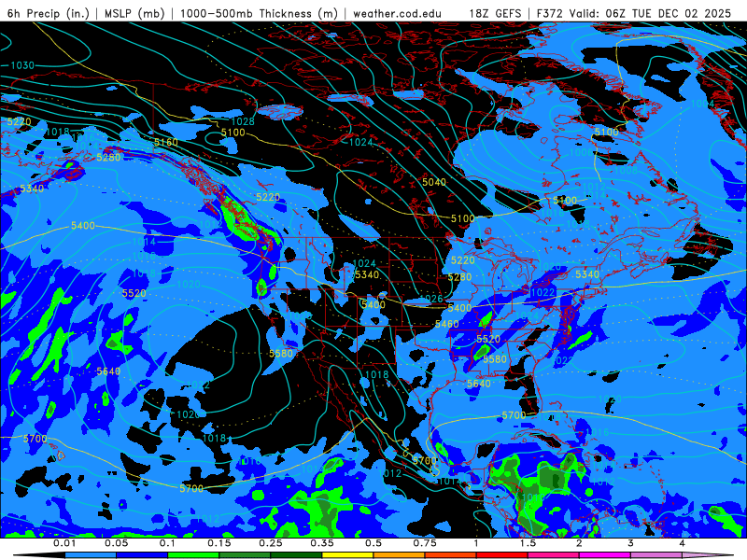The height and width of the screenshot is (560, 747).
Task: Click the '0.25' legend value
Action: pyautogui.click(x=271, y=543)
